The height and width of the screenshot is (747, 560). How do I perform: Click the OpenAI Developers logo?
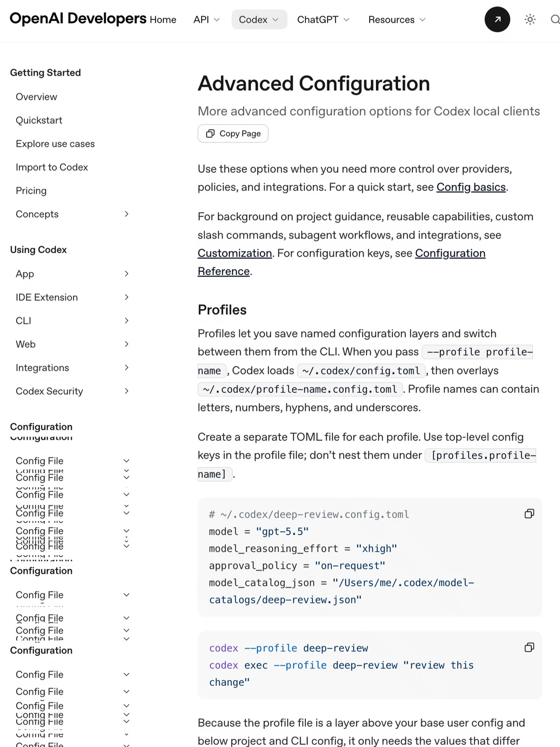tap(78, 19)
